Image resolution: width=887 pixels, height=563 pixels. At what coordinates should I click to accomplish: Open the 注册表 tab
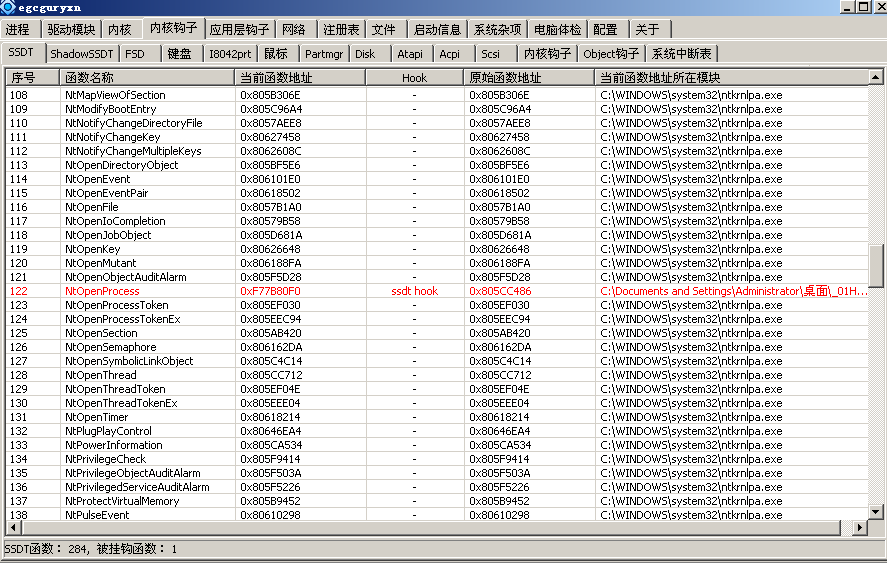pos(340,29)
